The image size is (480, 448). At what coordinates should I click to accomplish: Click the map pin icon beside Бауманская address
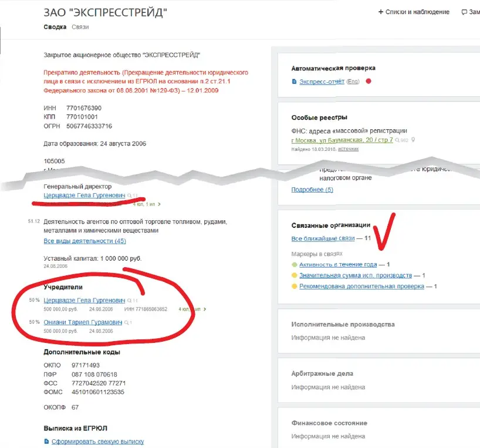tap(413, 140)
